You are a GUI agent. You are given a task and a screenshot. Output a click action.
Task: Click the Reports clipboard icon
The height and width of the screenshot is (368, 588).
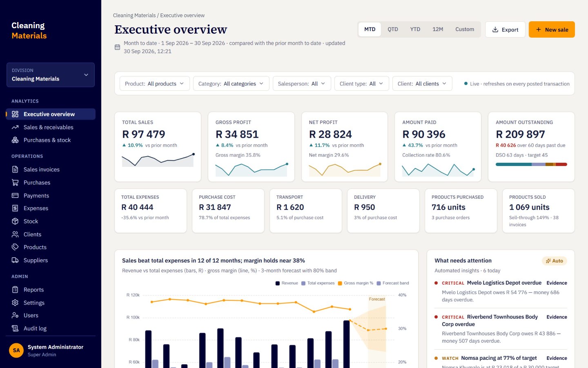click(15, 289)
